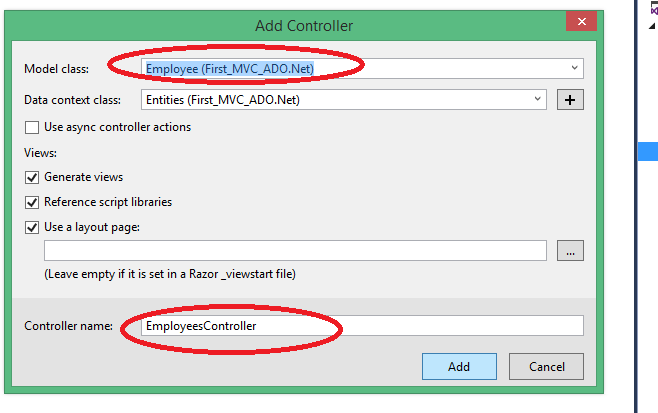Click the blue highlighted strip at right edge
Viewport: 658px width, 413px height.
click(648, 152)
